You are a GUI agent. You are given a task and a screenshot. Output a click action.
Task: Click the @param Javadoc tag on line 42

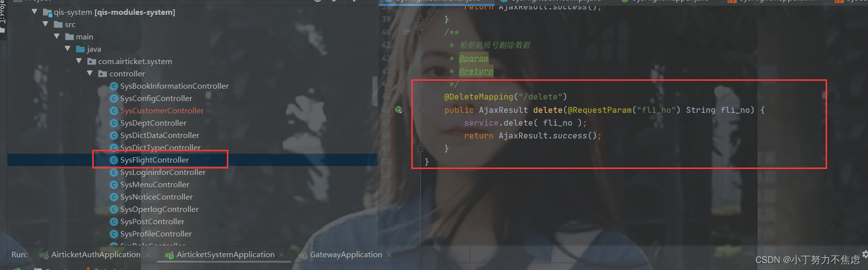474,58
